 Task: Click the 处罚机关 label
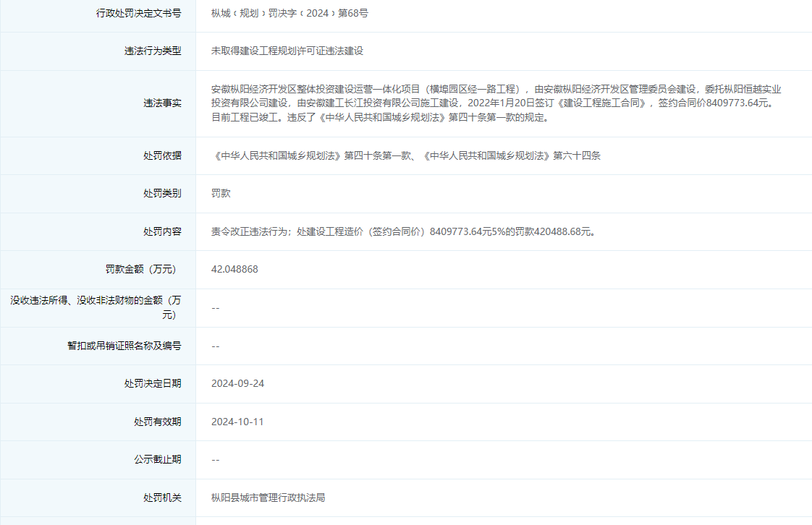[x=163, y=498]
